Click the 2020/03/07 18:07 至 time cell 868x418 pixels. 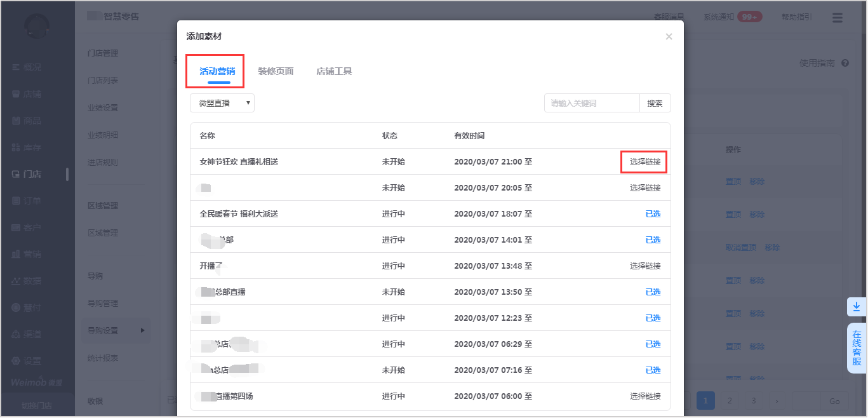coord(493,214)
